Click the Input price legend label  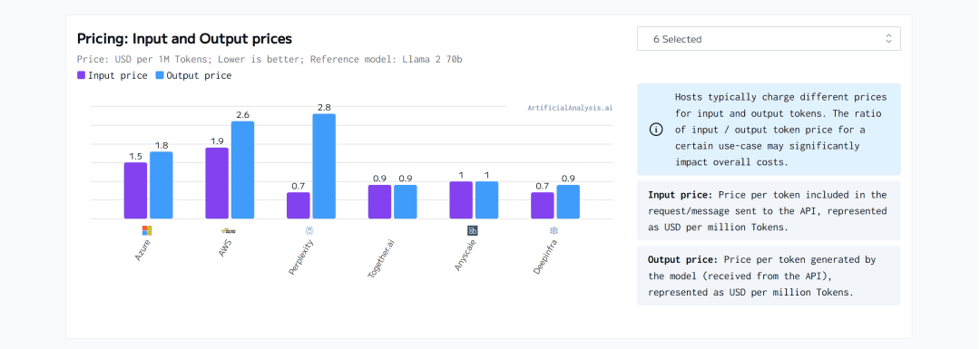117,75
